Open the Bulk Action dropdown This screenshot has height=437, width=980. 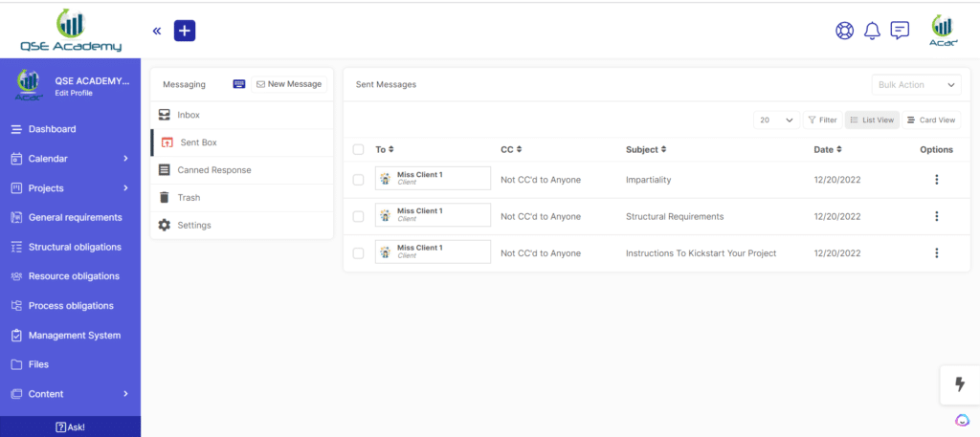point(916,85)
